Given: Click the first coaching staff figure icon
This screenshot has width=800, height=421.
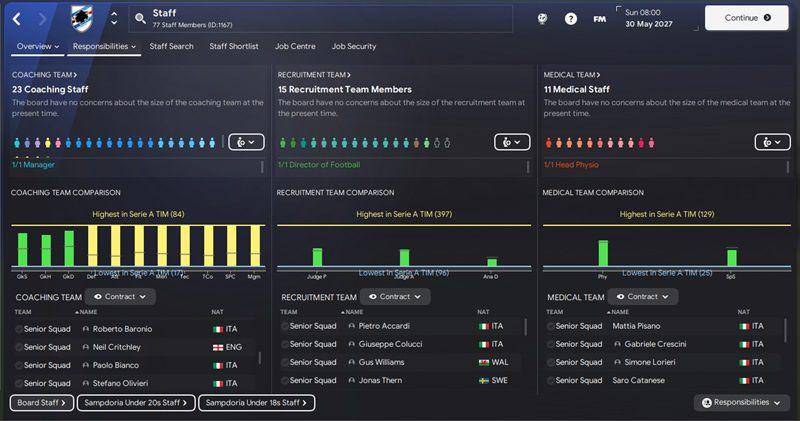Looking at the screenshot, I should [17, 143].
